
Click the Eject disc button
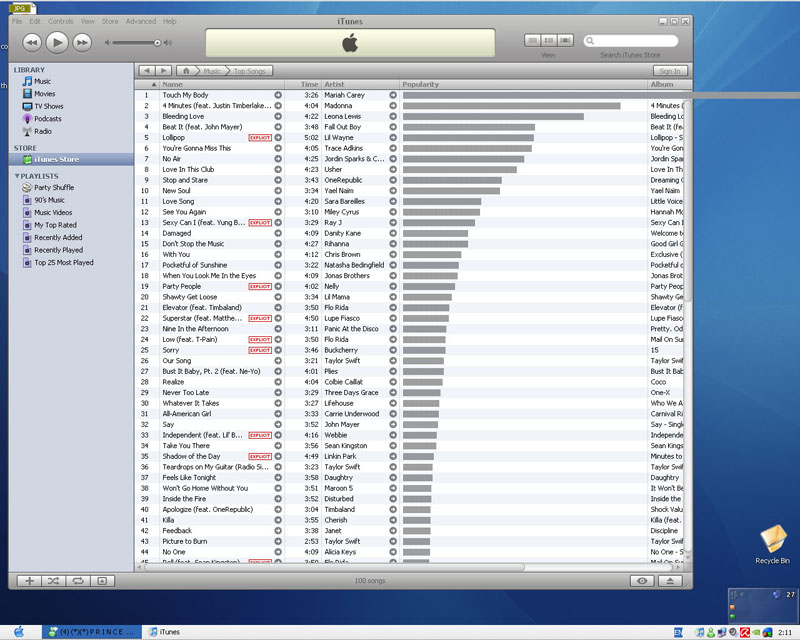670,581
